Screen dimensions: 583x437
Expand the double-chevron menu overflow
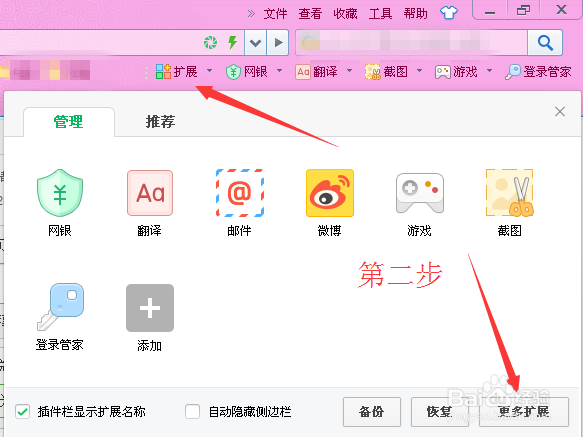click(x=251, y=14)
